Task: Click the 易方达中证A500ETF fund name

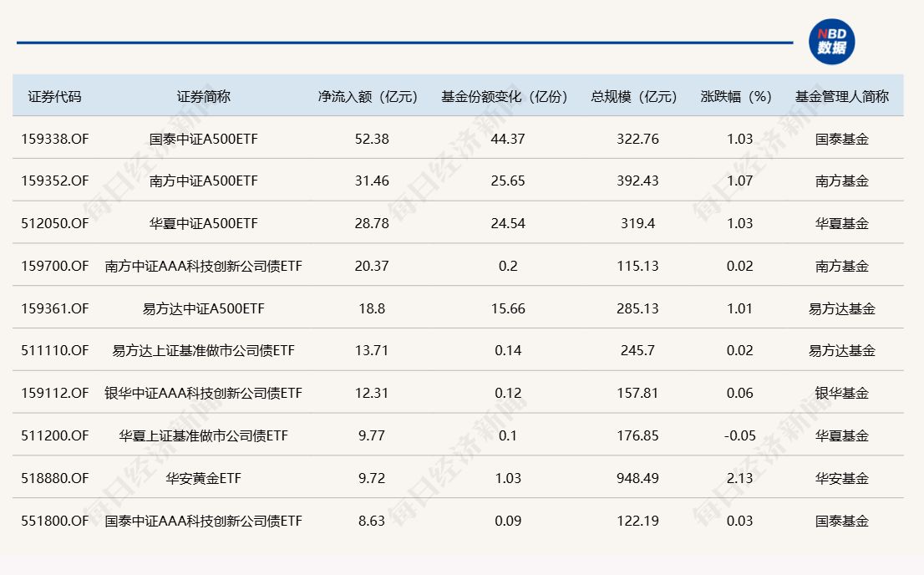Action: (x=204, y=308)
